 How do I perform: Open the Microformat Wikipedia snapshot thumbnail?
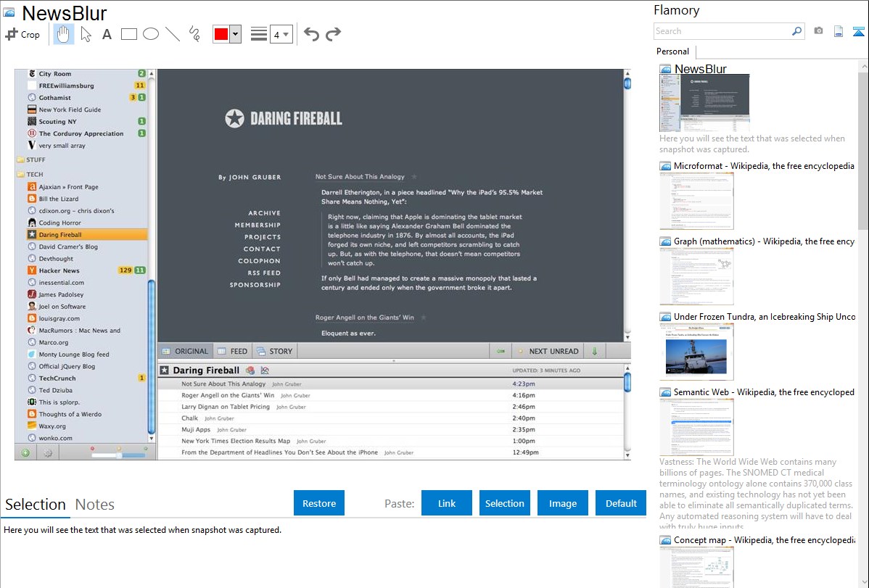[696, 201]
